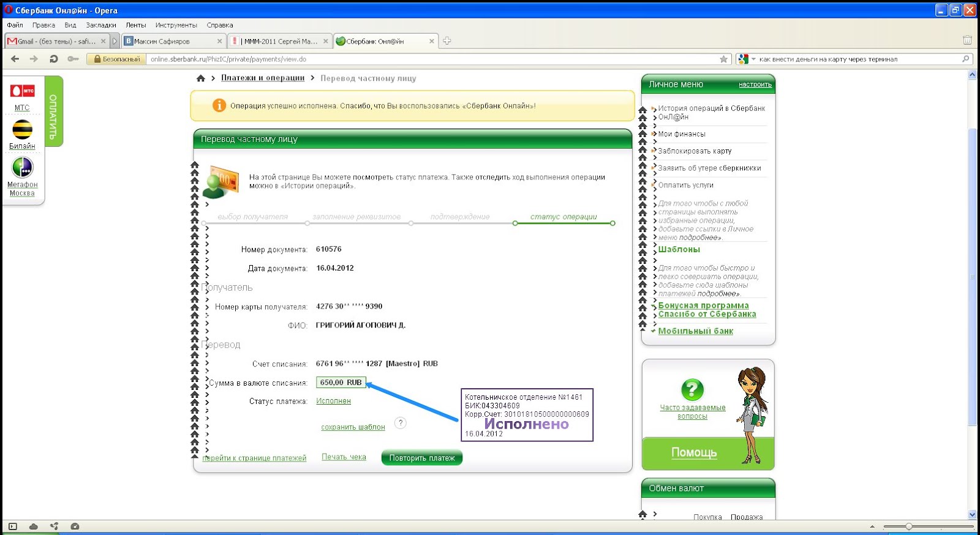Open a new tab with the plus icon
The image size is (980, 535).
(x=447, y=41)
